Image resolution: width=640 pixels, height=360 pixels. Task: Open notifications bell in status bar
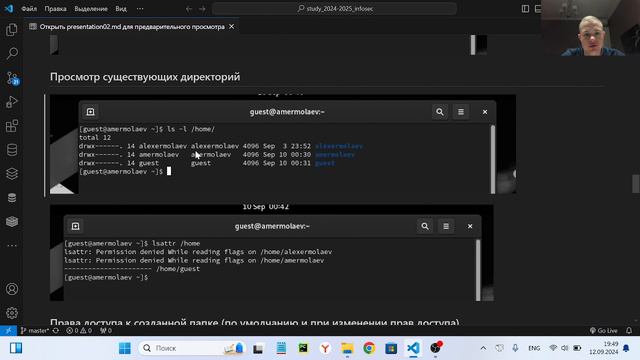click(629, 331)
